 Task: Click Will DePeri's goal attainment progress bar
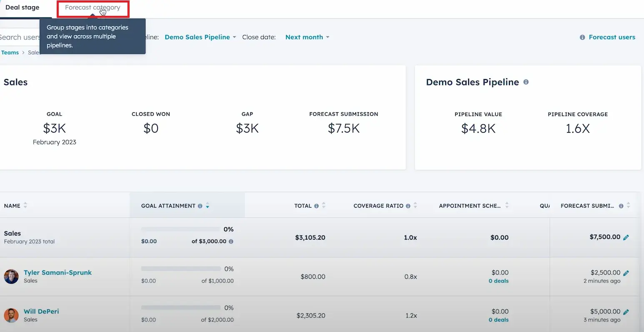coord(181,307)
